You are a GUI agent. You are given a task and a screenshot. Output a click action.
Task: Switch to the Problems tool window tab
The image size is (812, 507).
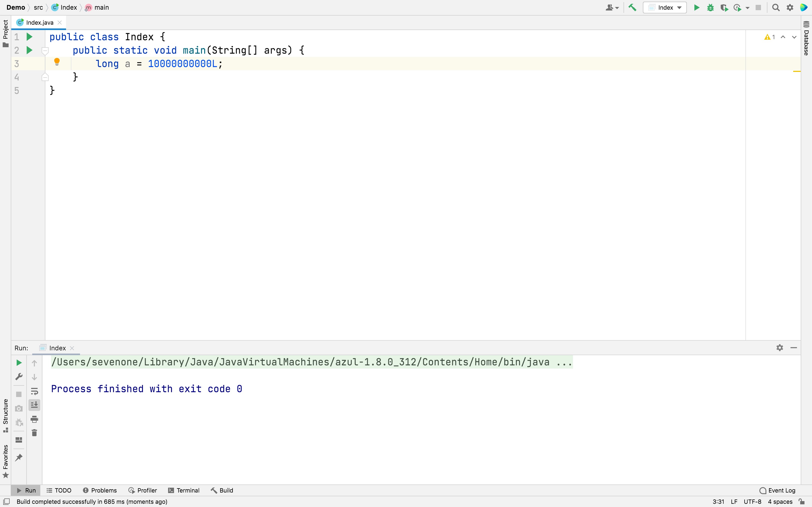point(100,490)
